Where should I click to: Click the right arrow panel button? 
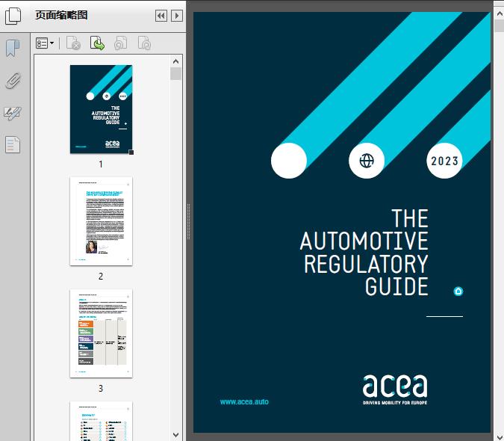(177, 16)
